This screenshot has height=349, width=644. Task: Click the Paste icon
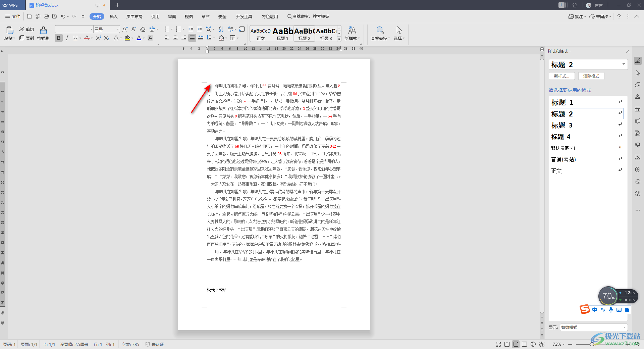pyautogui.click(x=10, y=30)
